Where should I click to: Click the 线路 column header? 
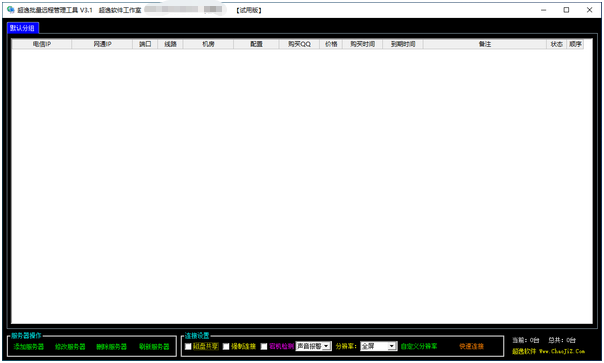click(170, 44)
